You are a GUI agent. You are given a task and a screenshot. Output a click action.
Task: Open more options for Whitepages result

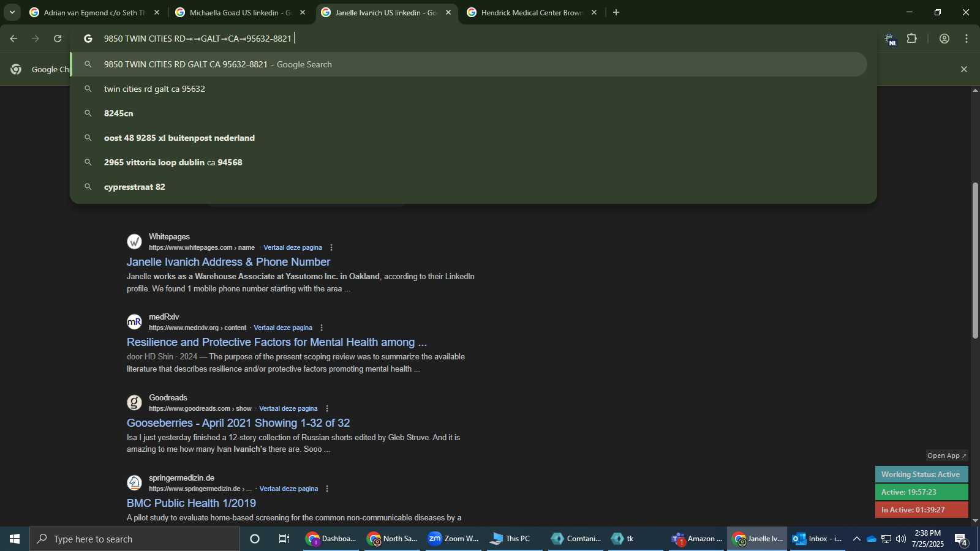(x=331, y=247)
